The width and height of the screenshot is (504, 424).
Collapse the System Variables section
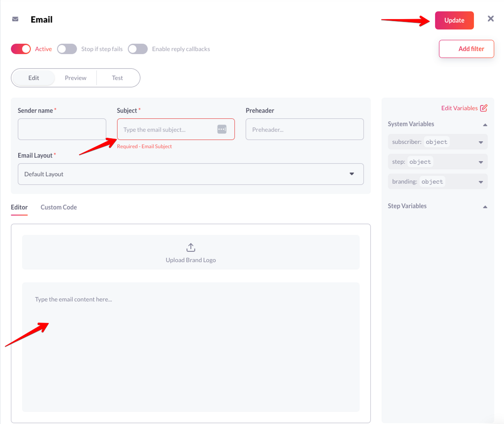pyautogui.click(x=485, y=125)
